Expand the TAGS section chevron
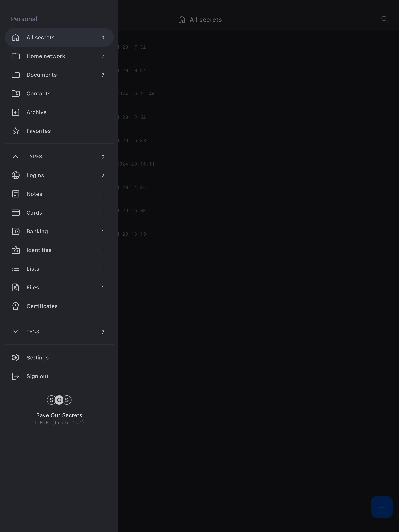399x532 pixels. pyautogui.click(x=16, y=332)
